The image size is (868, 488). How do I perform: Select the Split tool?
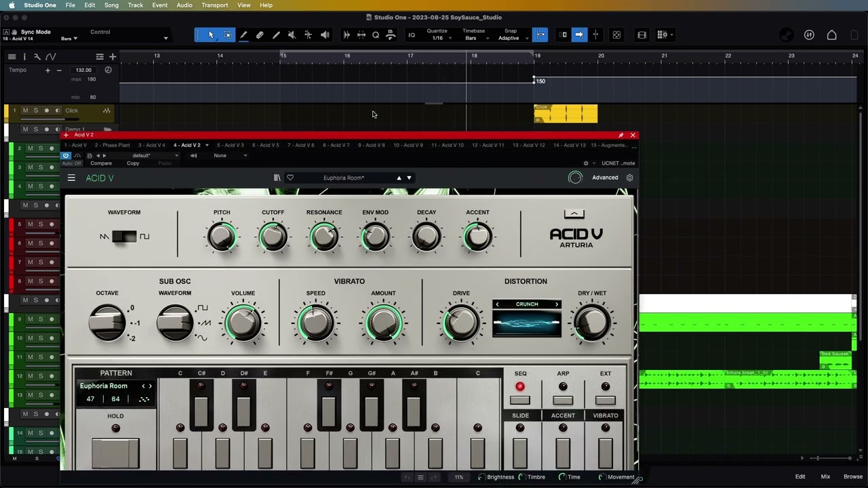[x=243, y=35]
